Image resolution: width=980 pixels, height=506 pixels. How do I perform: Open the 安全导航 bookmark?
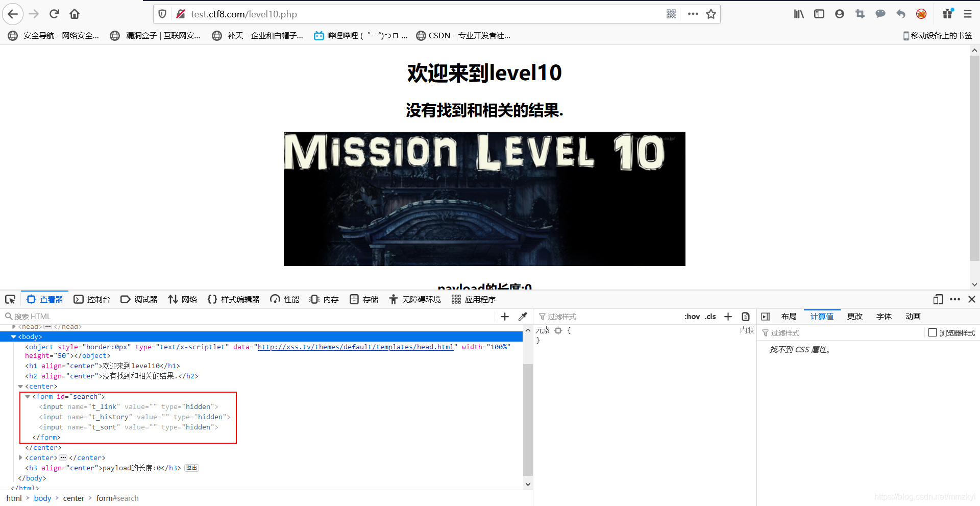point(54,36)
